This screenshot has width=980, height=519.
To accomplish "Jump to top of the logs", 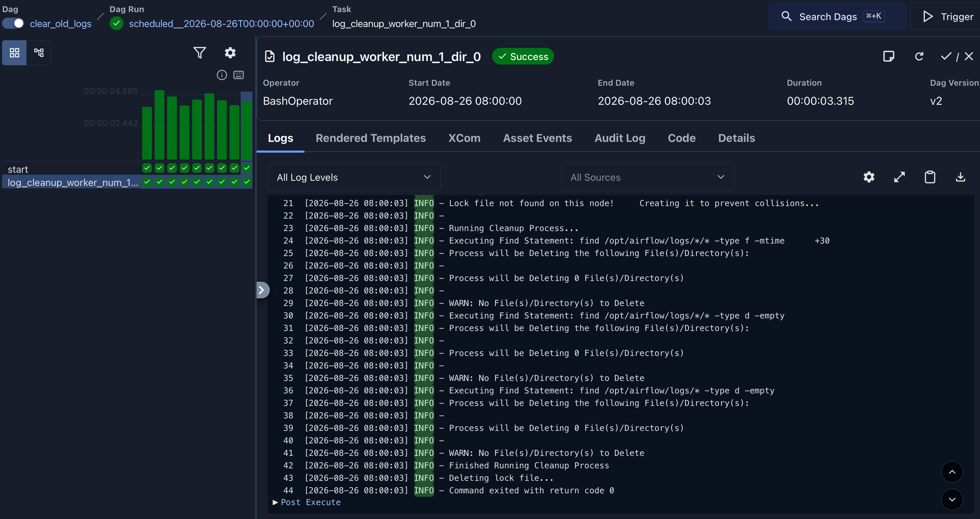I will click(952, 472).
